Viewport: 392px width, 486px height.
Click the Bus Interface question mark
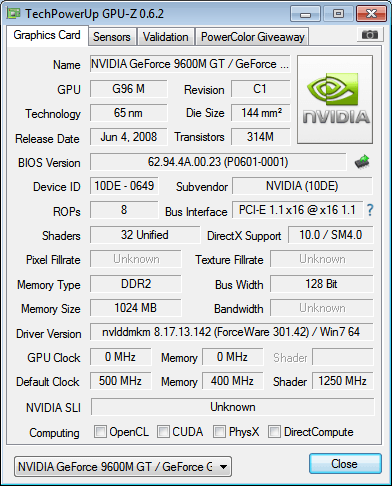pyautogui.click(x=370, y=210)
